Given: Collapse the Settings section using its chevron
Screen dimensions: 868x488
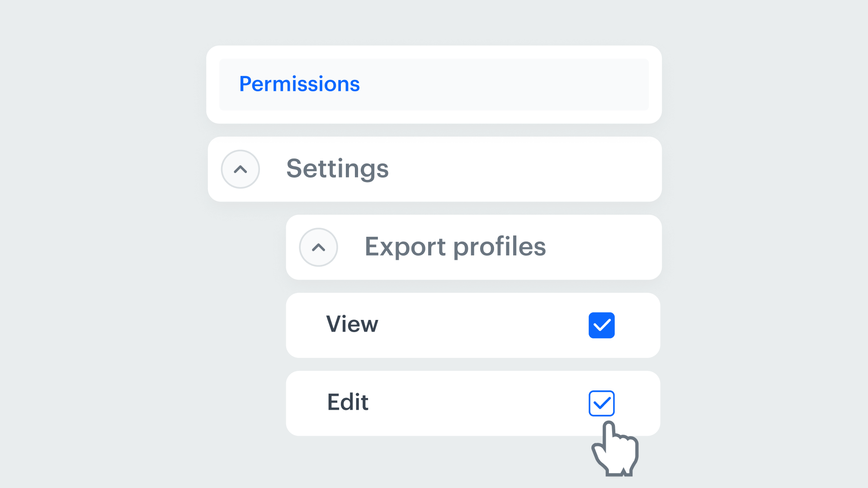Looking at the screenshot, I should 240,169.
